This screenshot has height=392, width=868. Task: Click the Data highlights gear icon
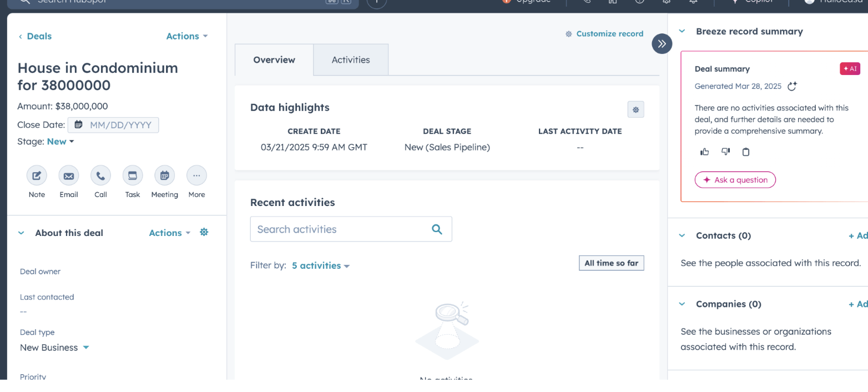coord(635,109)
